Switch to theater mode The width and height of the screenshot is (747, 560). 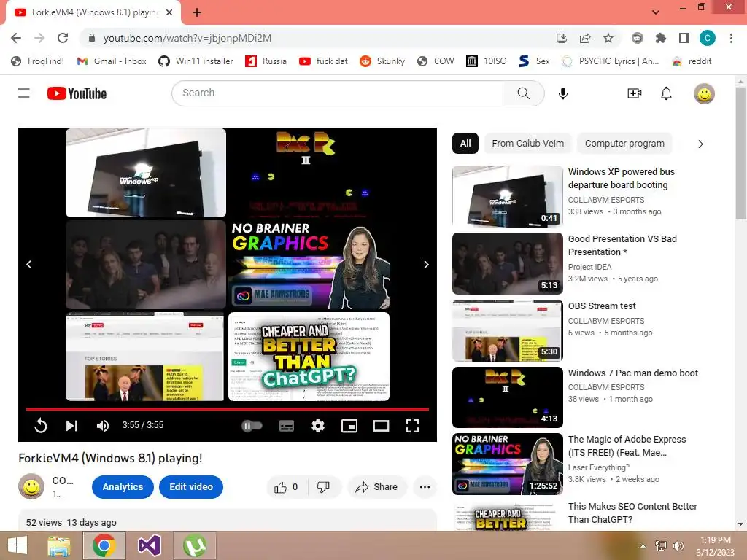381,426
